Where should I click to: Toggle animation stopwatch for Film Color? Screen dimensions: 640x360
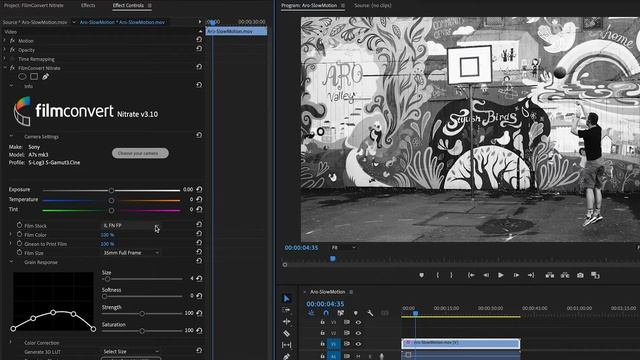(19, 234)
